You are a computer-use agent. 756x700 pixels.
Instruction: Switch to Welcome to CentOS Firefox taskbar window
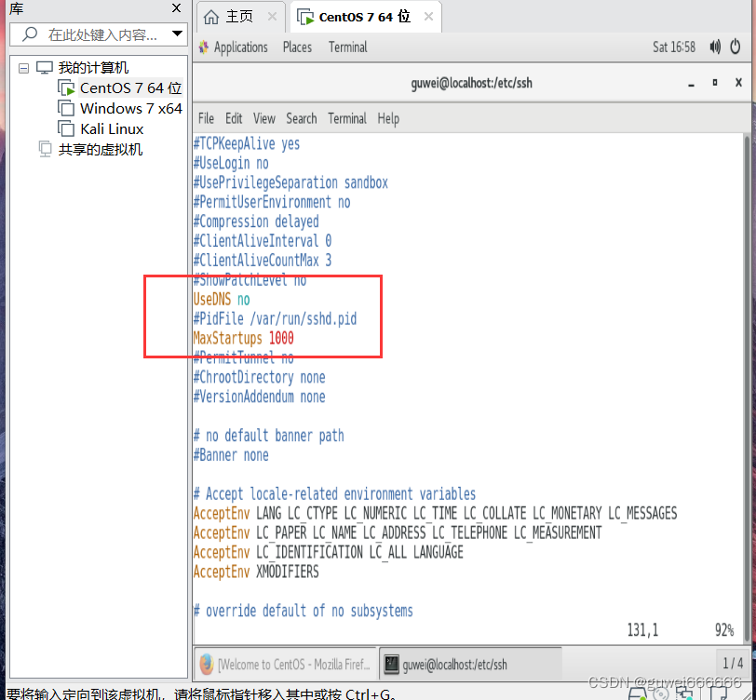(286, 665)
